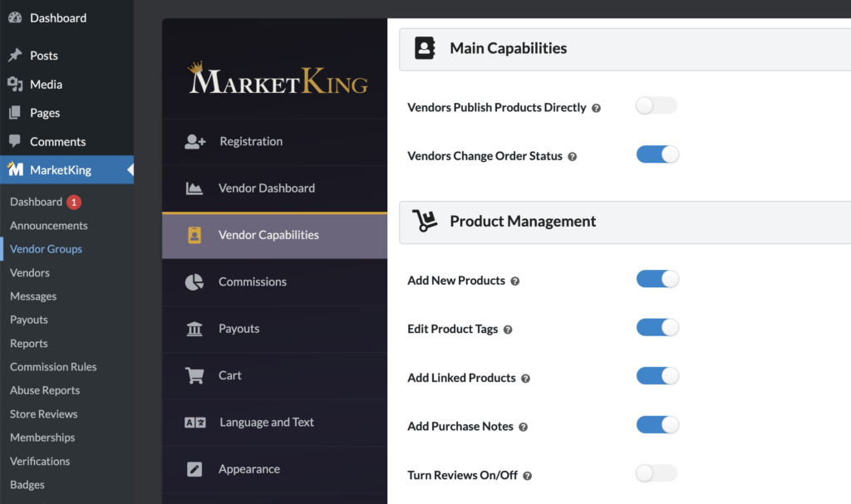
Task: Enable the Turn Reviews On/Off toggle
Action: (657, 473)
